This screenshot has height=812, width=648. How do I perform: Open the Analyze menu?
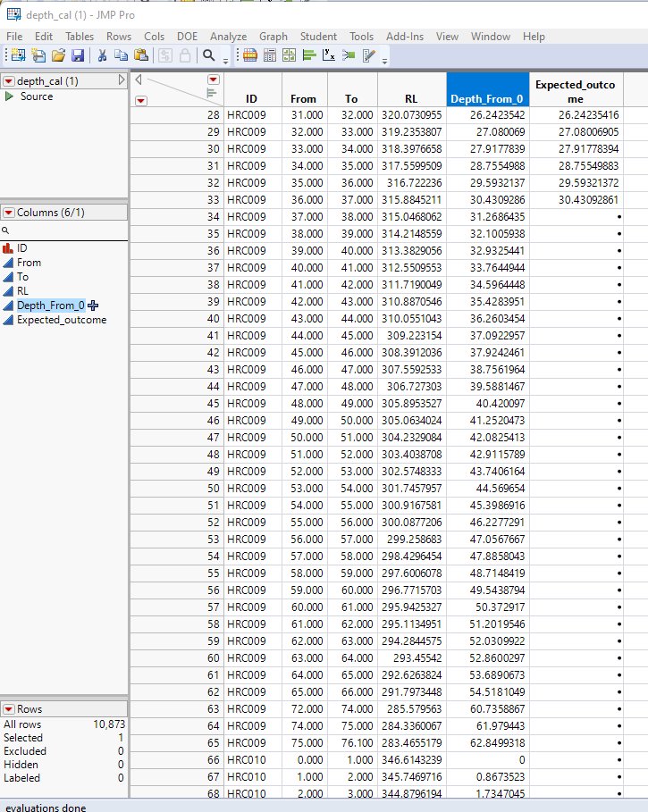(229, 37)
